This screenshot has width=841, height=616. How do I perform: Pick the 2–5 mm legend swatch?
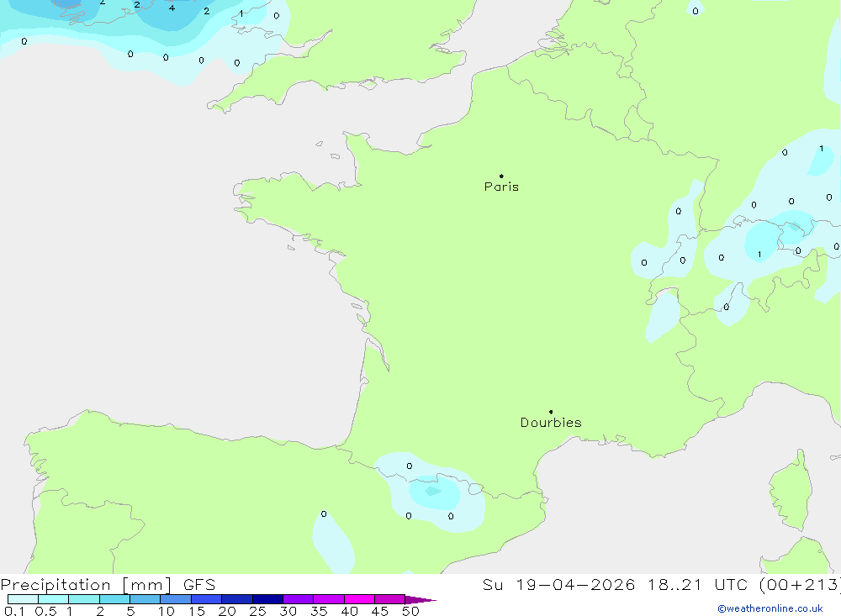point(114,599)
